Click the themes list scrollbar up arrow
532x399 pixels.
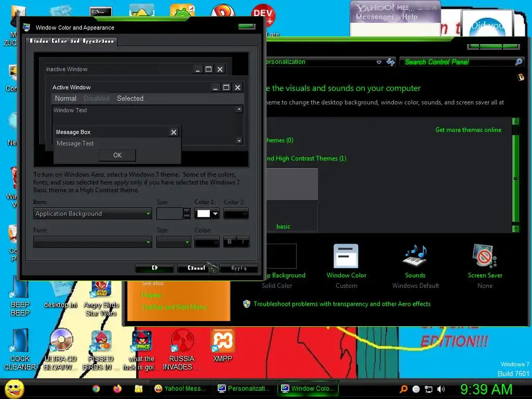[516, 121]
